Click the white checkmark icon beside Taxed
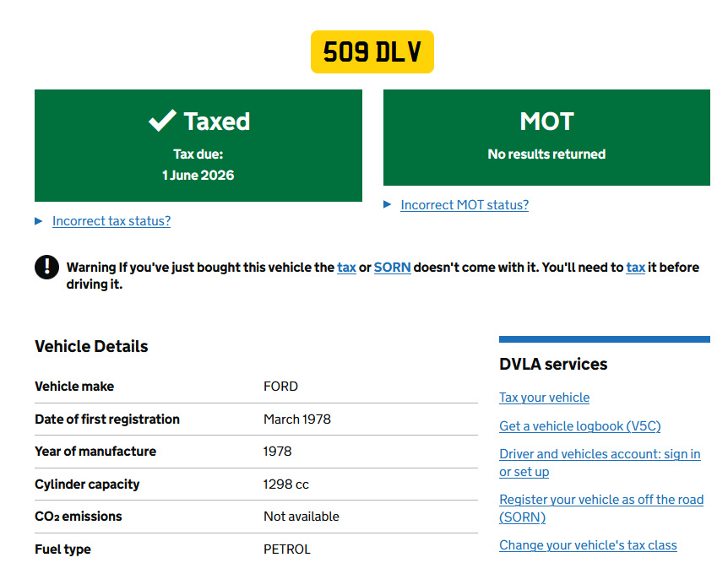This screenshot has height=563, width=728. [162, 121]
